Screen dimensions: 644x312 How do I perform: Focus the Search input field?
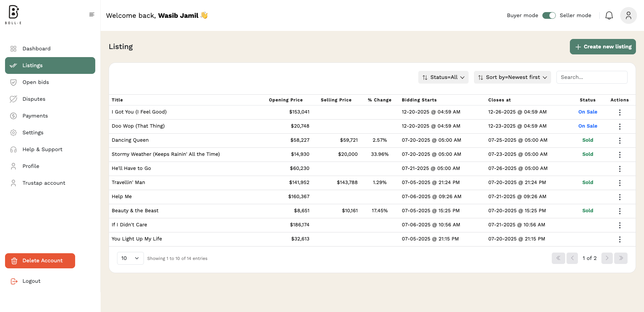click(592, 77)
